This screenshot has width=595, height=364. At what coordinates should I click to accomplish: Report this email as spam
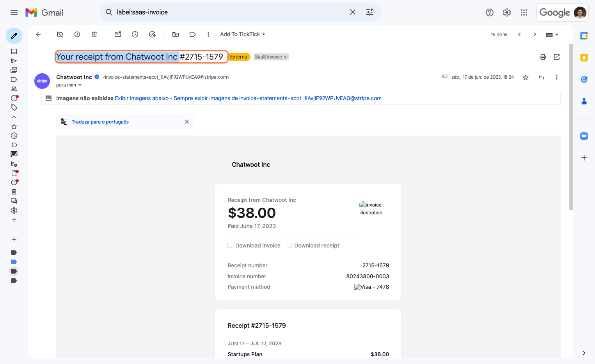tap(77, 34)
